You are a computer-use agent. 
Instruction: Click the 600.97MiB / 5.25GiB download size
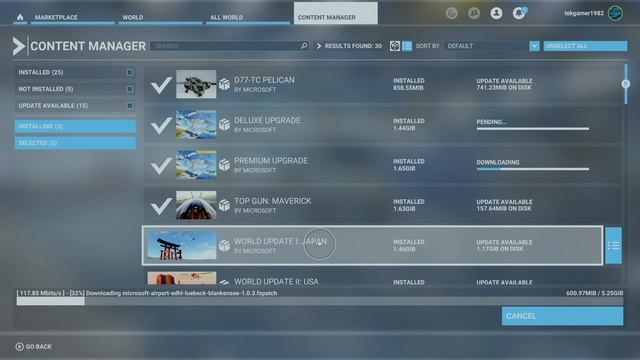(x=594, y=293)
